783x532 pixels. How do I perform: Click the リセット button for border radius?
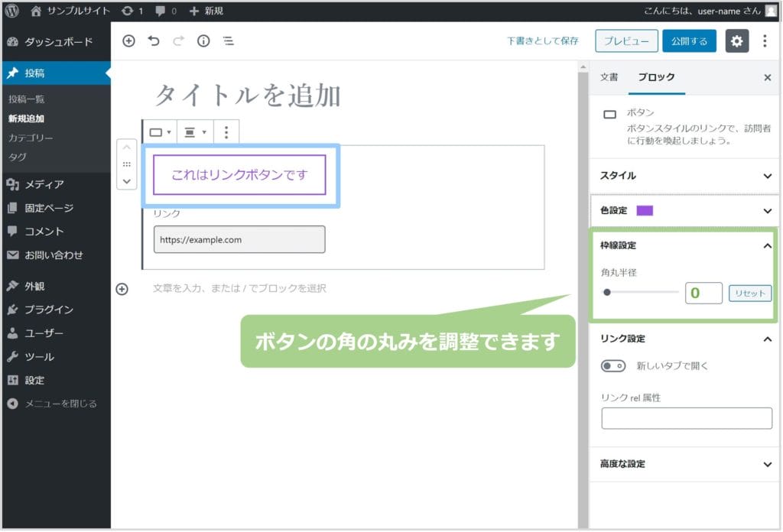coord(749,294)
